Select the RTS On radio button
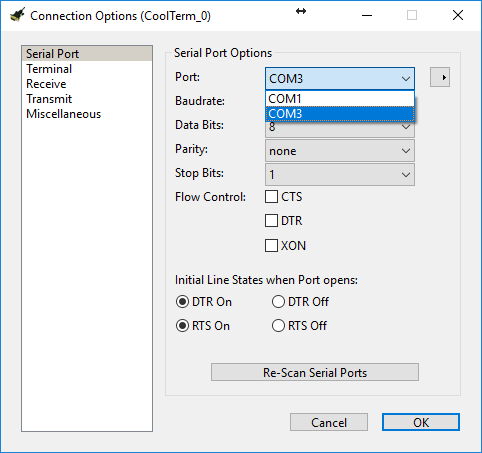This screenshot has width=482, height=453. 182,326
